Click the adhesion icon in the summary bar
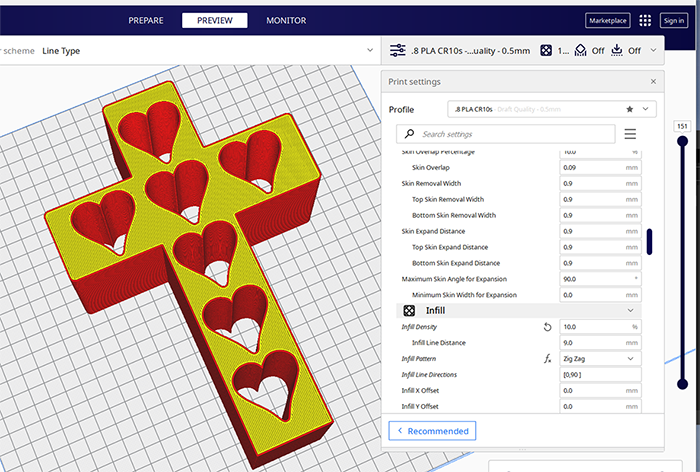Image resolution: width=700 pixels, height=472 pixels. point(617,50)
